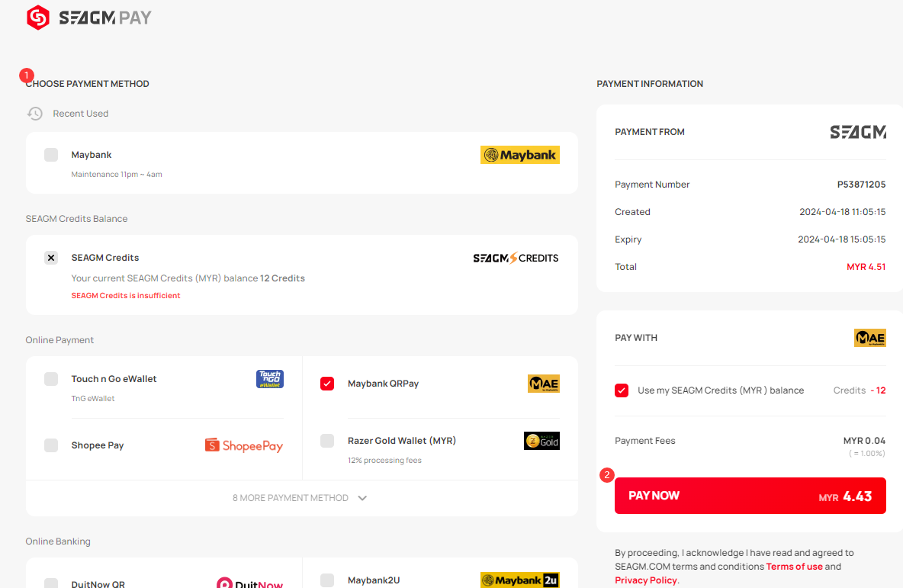The height and width of the screenshot is (588, 903).
Task: Click the TnG eWallet subtitle
Action: click(93, 399)
